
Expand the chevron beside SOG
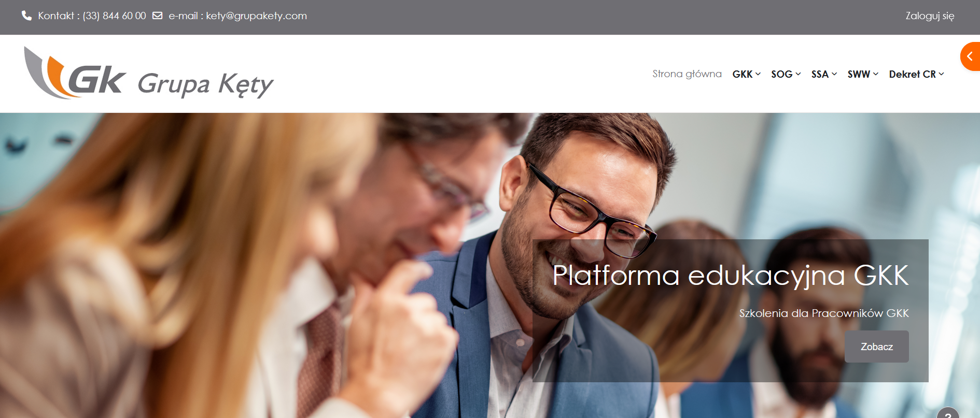click(798, 74)
